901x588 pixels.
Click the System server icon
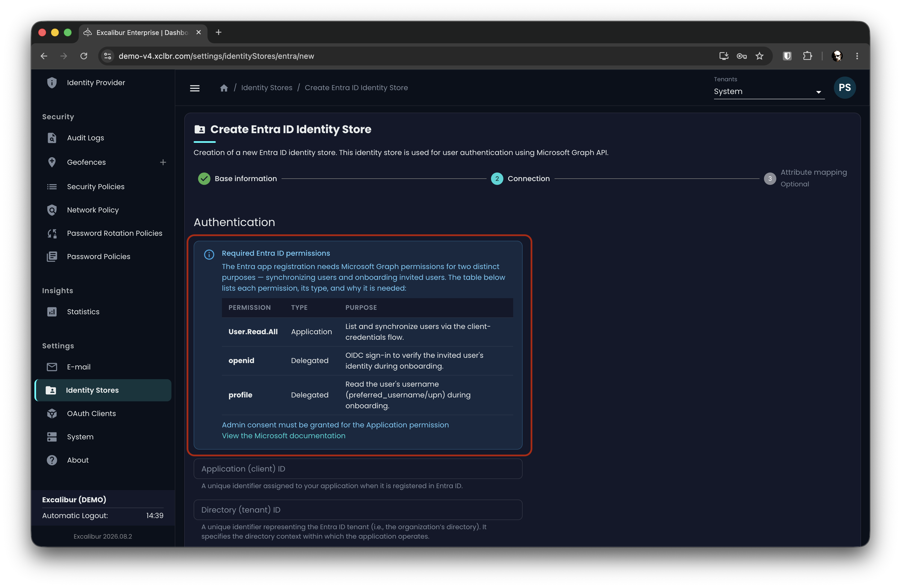point(52,437)
